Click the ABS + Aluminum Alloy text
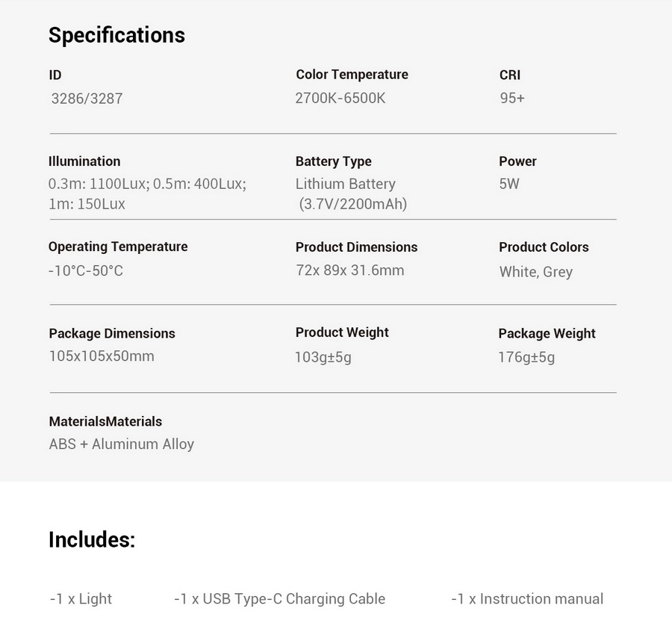 121,444
